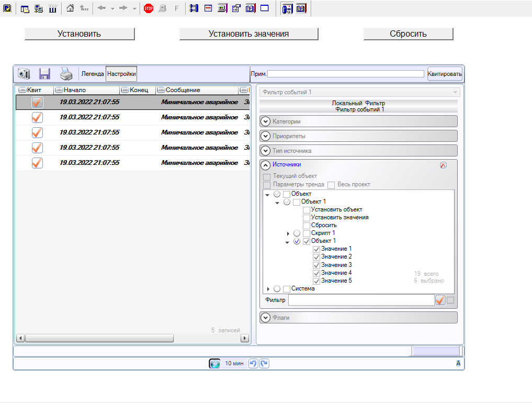Click the Установить значения button
The image size is (532, 403).
pyautogui.click(x=248, y=33)
